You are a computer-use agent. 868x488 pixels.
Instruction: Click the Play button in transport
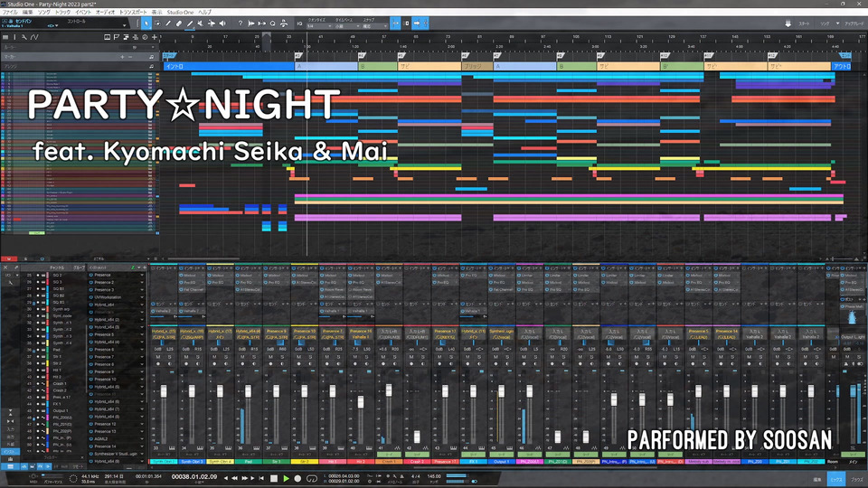point(287,477)
